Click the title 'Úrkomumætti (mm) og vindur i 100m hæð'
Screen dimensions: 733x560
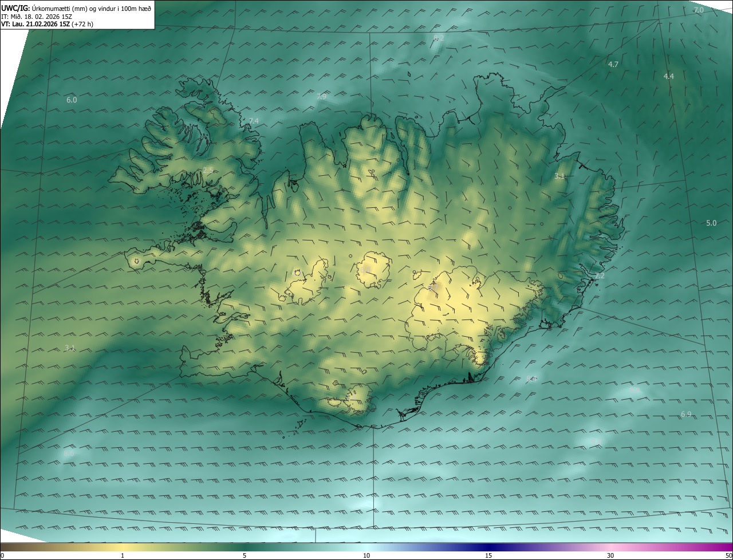(91, 8)
